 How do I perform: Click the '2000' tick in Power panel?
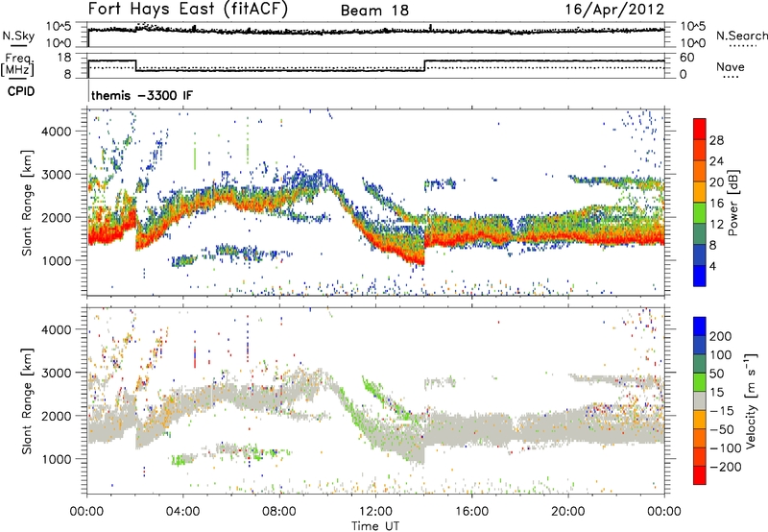point(57,217)
